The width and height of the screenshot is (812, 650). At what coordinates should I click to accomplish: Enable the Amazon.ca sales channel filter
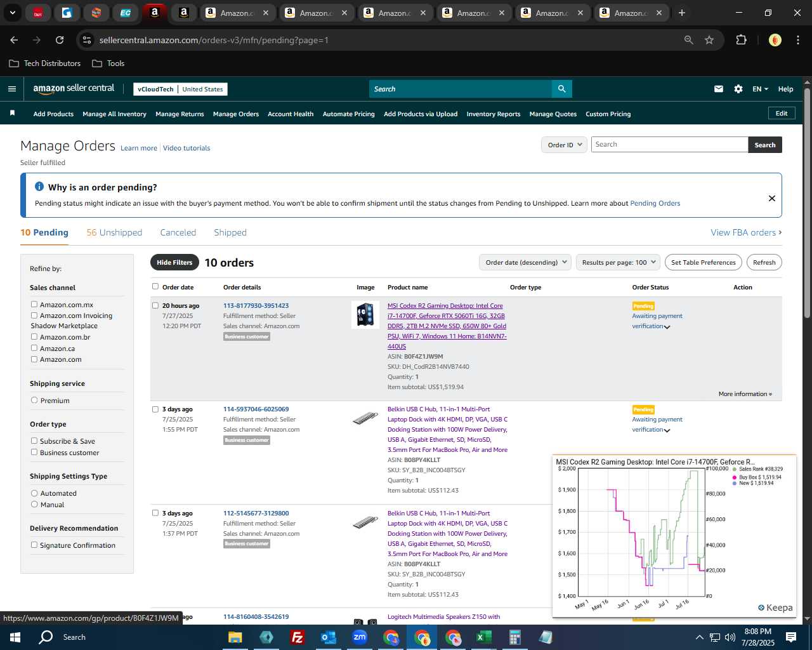coord(34,348)
